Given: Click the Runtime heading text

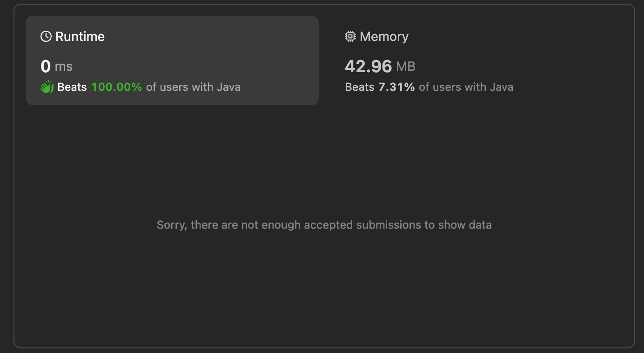Looking at the screenshot, I should click(x=80, y=36).
